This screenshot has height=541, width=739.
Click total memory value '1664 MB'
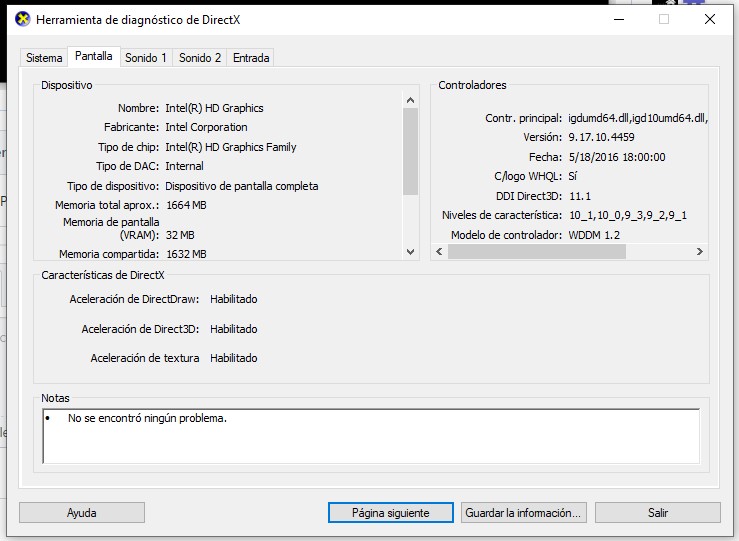(187, 205)
